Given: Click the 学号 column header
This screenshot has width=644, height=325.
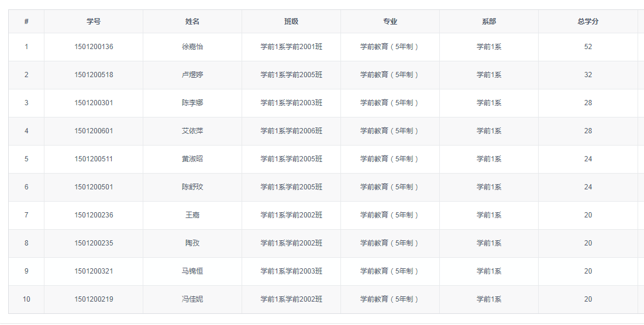Looking at the screenshot, I should click(94, 22).
